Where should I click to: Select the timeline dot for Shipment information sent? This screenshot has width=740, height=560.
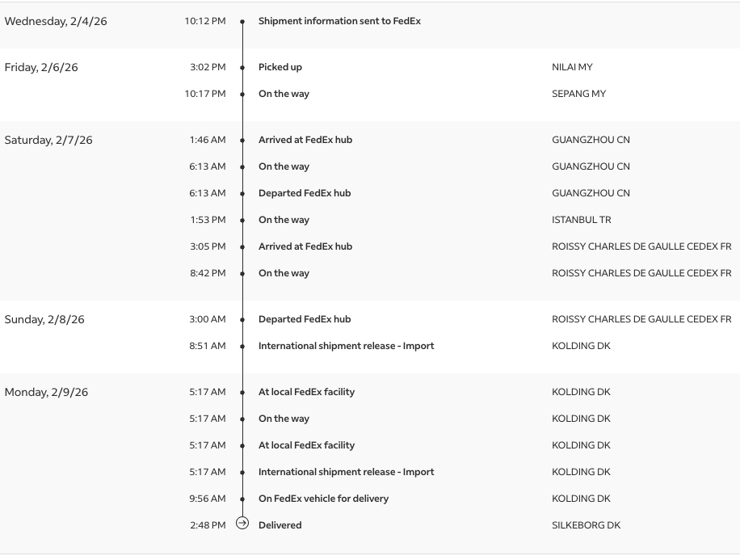coord(242,22)
